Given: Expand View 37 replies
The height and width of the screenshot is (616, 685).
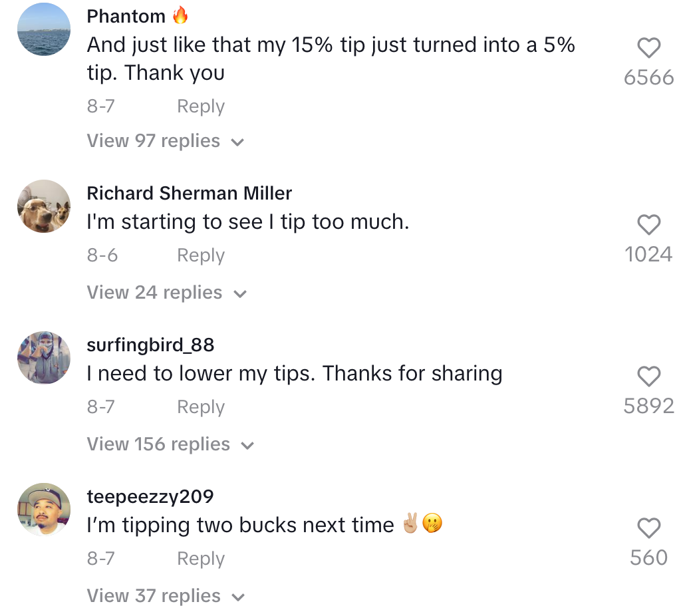Looking at the screenshot, I should click(x=166, y=596).
